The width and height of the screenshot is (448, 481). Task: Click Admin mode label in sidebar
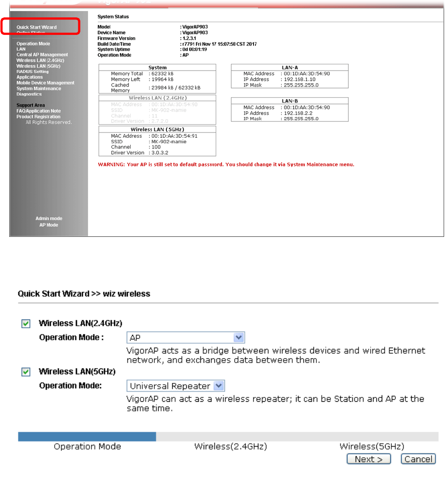click(x=49, y=219)
